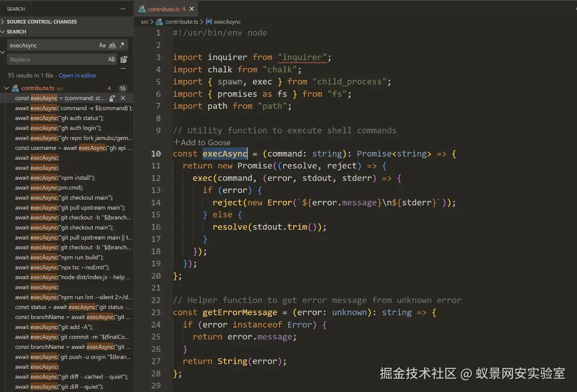Viewport: 577px width, 392px height.
Task: Open result 'gh auth login'
Action: 58,128
